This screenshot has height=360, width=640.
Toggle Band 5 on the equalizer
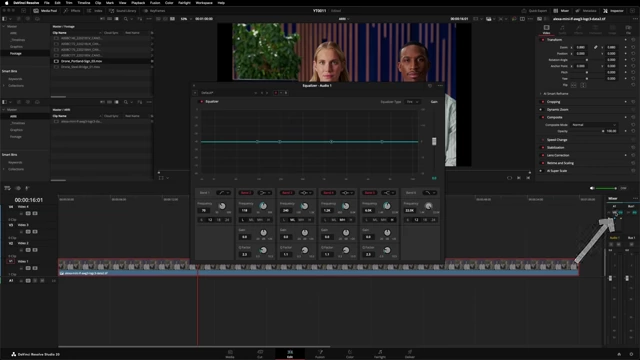pyautogui.click(x=369, y=193)
